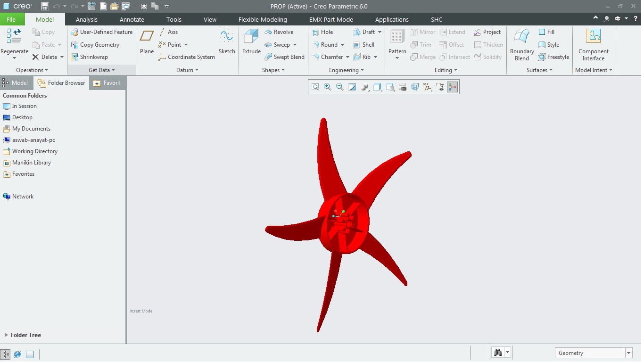Click the Fill surface tool
644x362 pixels.
coord(546,32)
